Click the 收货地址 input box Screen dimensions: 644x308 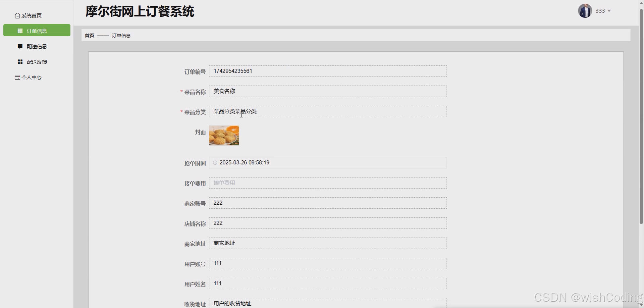328,303
